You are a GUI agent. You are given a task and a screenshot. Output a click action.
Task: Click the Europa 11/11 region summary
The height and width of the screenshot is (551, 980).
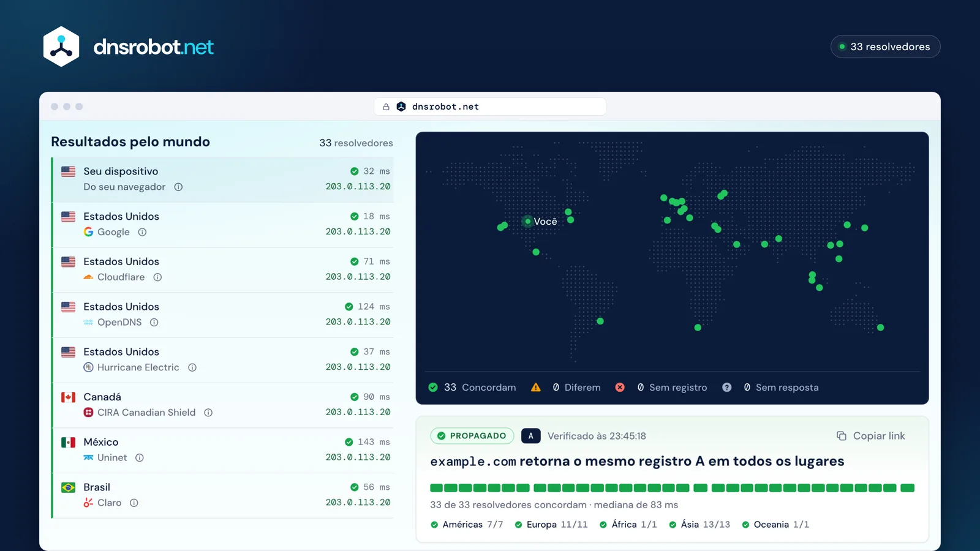coord(551,525)
